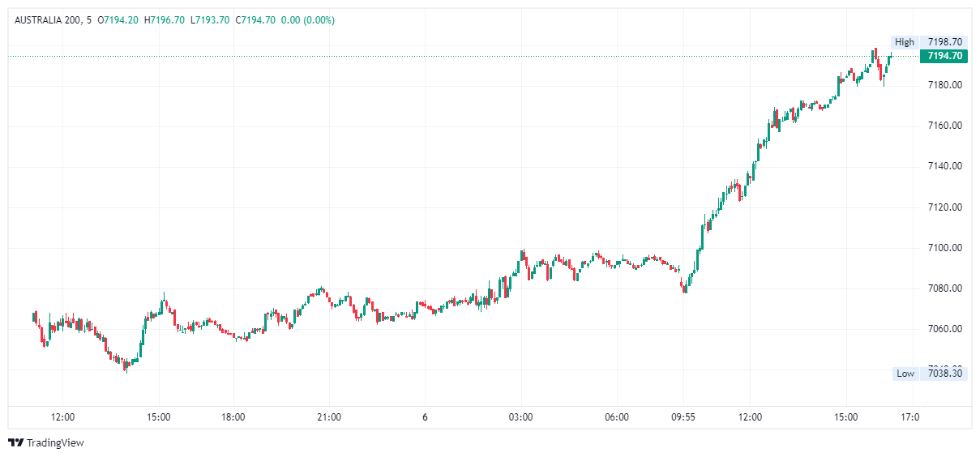Click the 7100.00 price axis label
Viewport: 980px width, 457px height.
coord(944,247)
